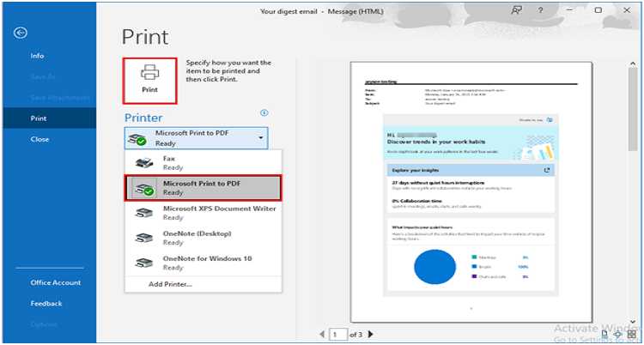
Task: Click the preview scrollbar down arrow
Action: pyautogui.click(x=633, y=322)
